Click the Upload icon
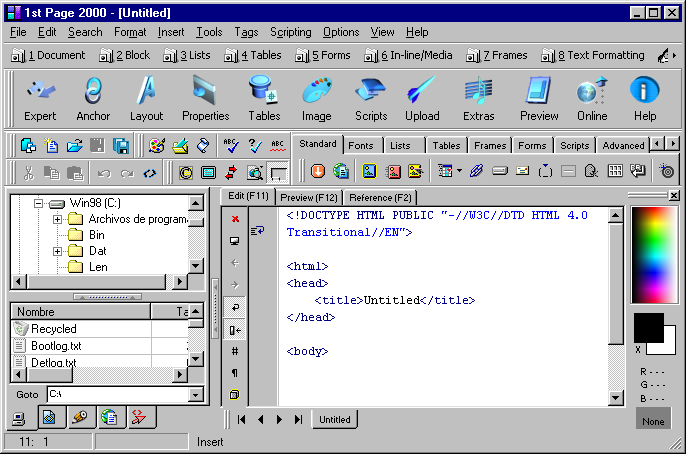This screenshot has height=454, width=686. (422, 100)
